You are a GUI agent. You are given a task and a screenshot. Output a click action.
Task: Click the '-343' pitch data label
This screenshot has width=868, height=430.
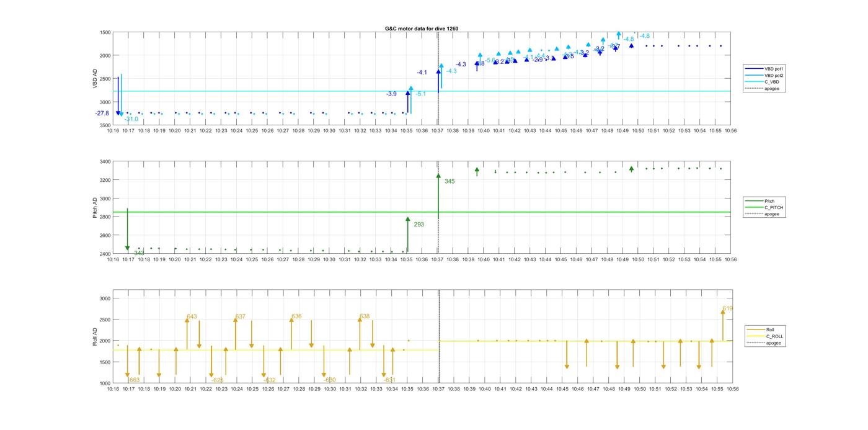(x=138, y=253)
